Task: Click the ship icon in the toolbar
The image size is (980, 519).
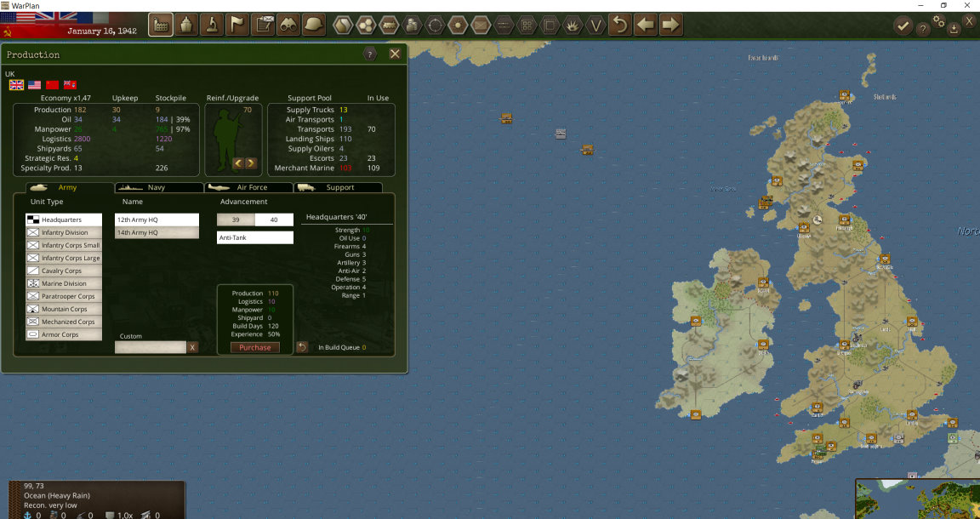Action: [186, 25]
